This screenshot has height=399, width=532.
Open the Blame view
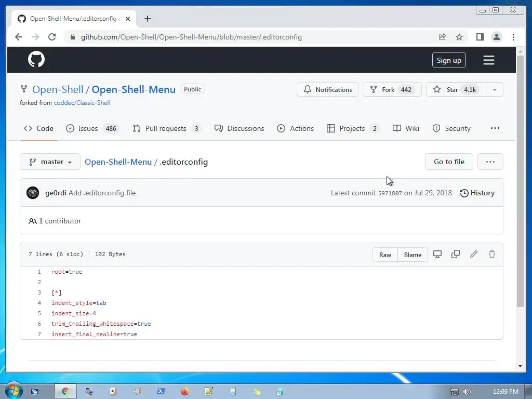(x=413, y=255)
